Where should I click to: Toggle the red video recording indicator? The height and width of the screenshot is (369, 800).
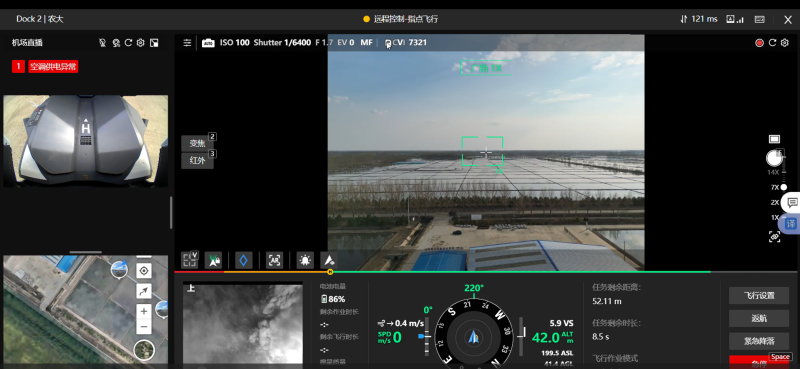pos(759,43)
